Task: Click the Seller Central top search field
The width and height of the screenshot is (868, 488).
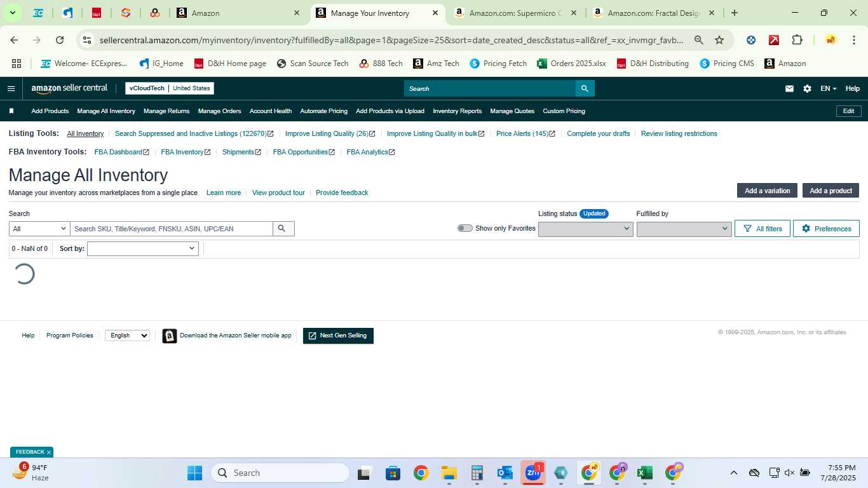Action: 490,88
